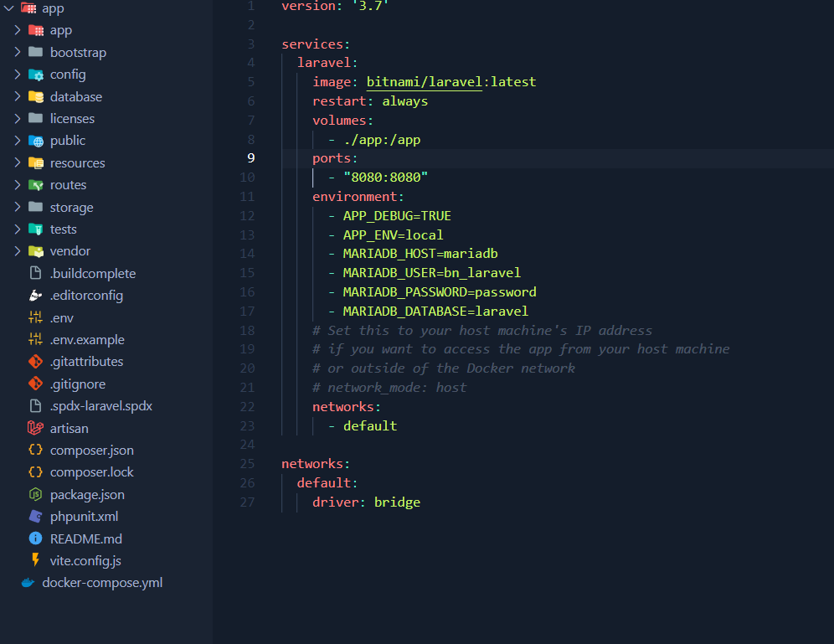Open the .editorconfig file icon
834x644 pixels.
(37, 295)
